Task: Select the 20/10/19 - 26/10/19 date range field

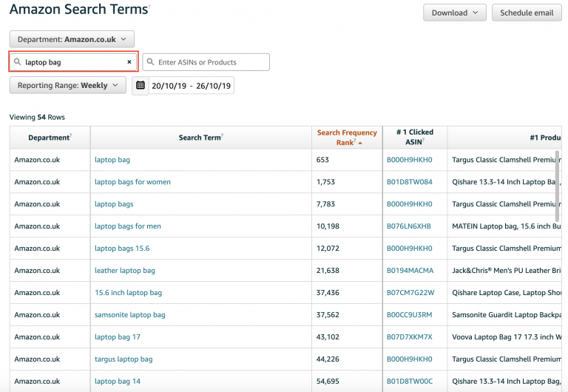Action: click(x=191, y=86)
